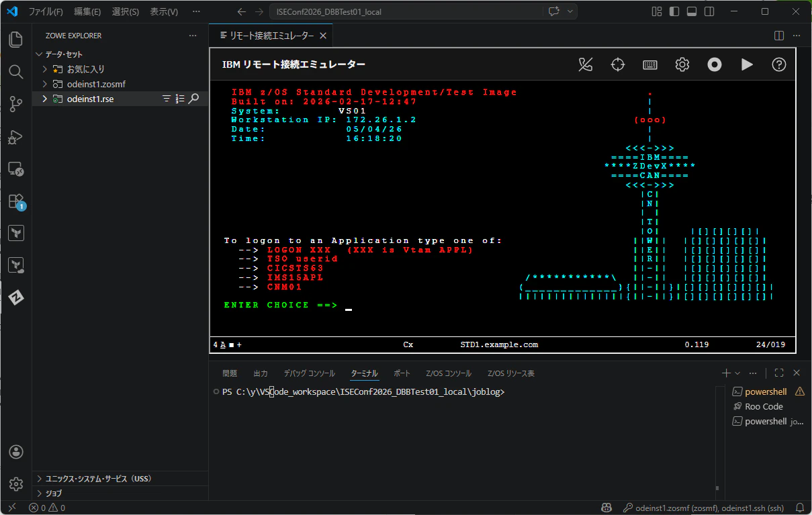
Task: Click odeinst1.zosmf profile status bar entry
Action: [x=703, y=508]
